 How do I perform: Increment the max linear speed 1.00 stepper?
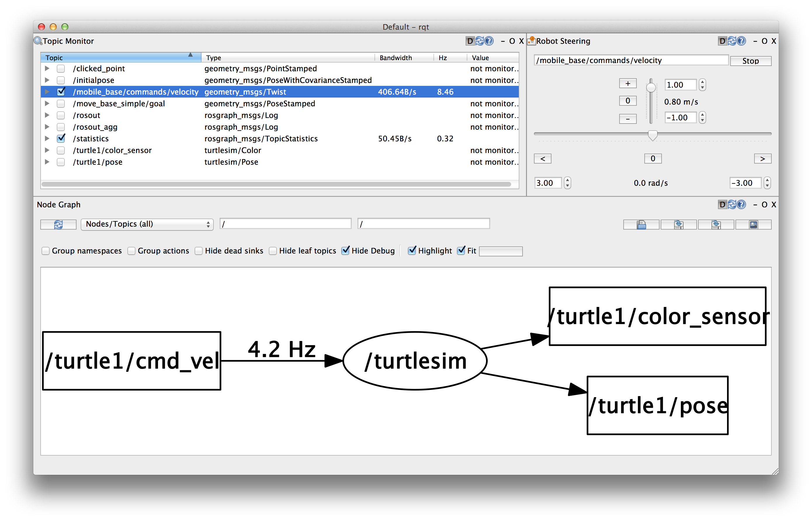click(x=703, y=82)
